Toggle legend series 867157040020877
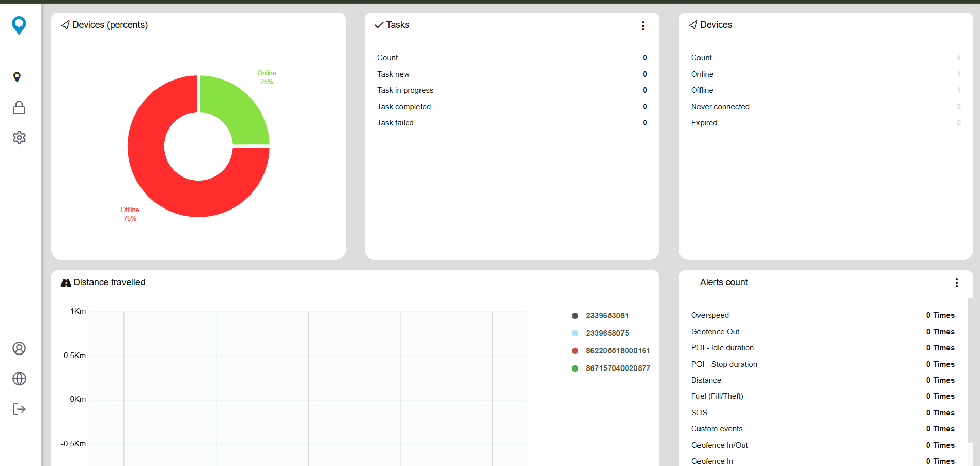This screenshot has height=466, width=980. pos(611,368)
